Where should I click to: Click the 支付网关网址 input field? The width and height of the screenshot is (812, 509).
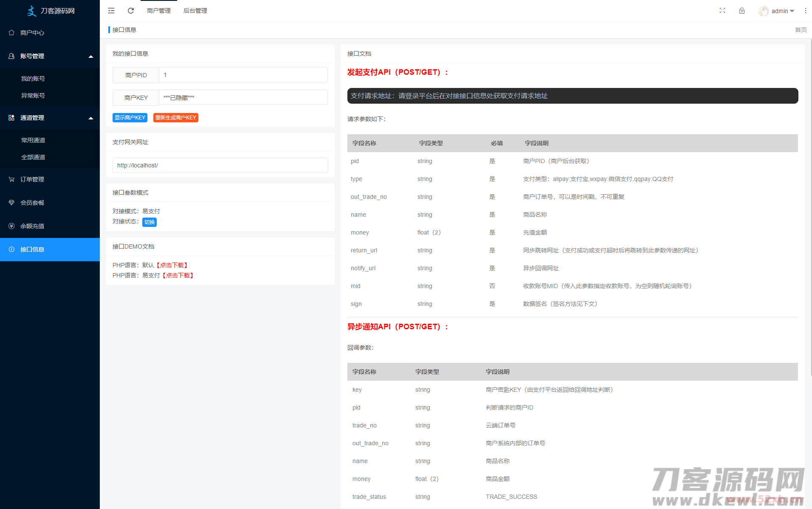point(220,165)
